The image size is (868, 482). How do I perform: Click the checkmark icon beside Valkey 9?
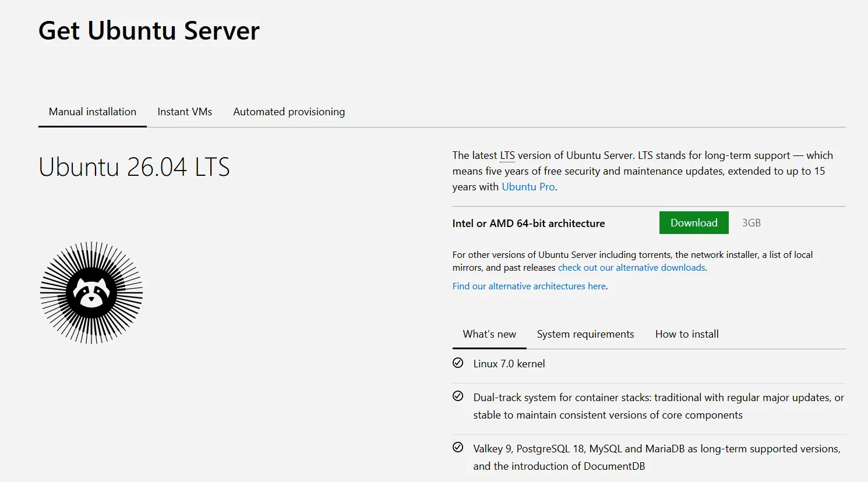point(458,448)
